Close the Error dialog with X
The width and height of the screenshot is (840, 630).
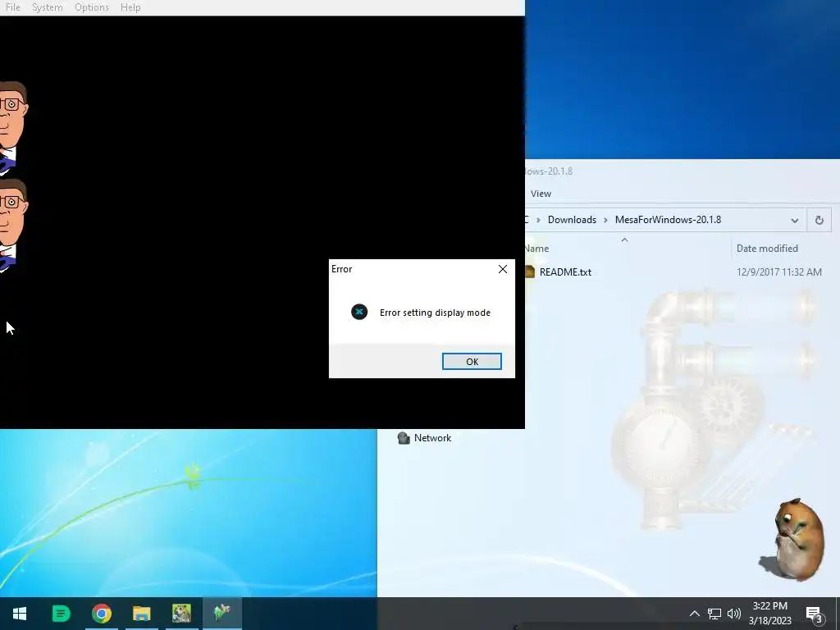pos(503,269)
